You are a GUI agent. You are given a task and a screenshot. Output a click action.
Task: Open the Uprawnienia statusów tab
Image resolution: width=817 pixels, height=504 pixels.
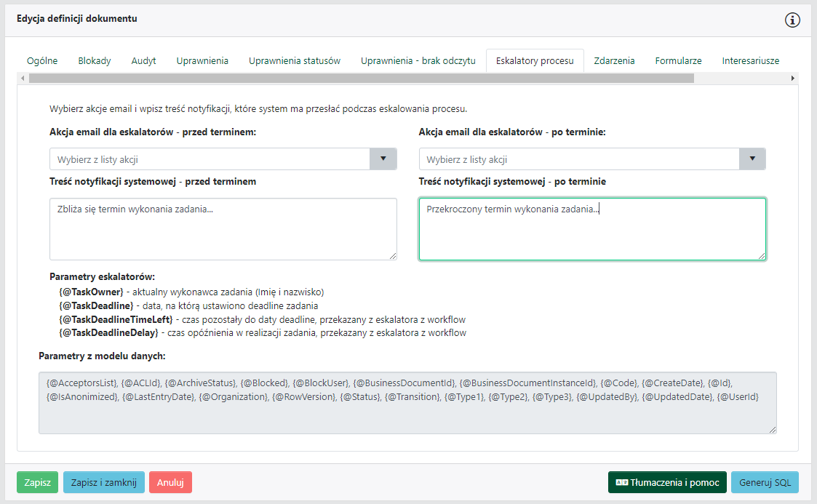click(295, 61)
